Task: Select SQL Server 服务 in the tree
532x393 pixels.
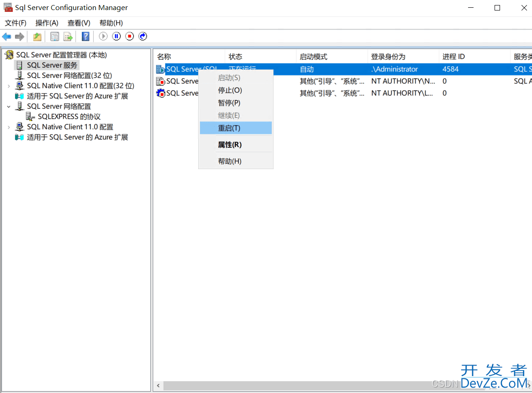Action: coord(52,65)
